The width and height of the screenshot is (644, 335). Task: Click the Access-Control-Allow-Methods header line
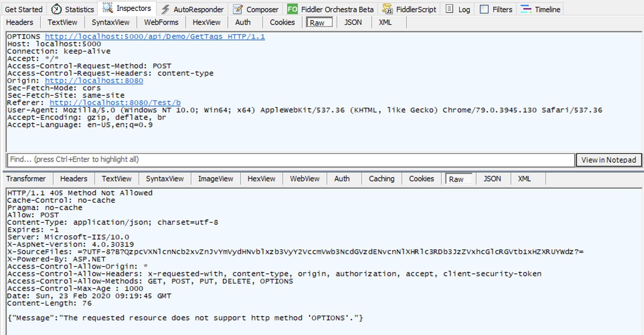150,281
